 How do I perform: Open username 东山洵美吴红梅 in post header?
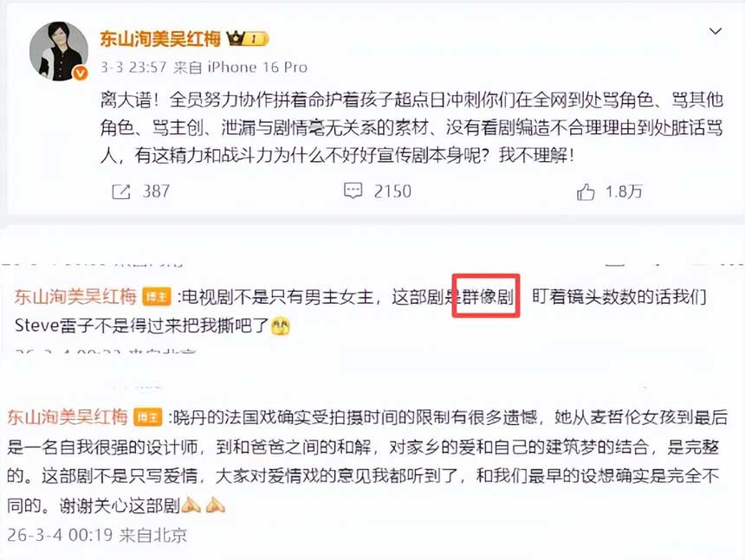[160, 38]
